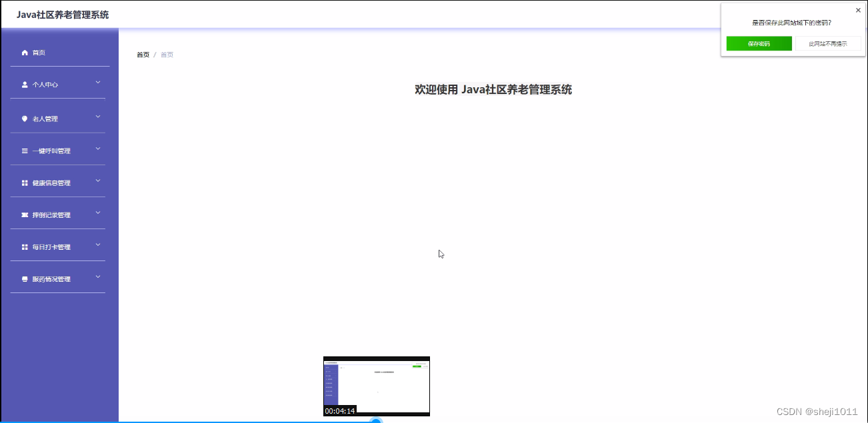Click the 每日打卡管理 grid icon

23,246
